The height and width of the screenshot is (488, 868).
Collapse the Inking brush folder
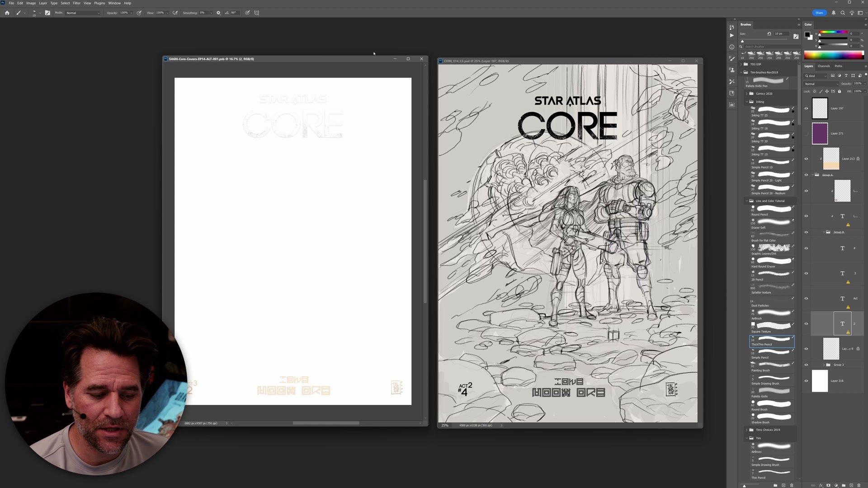[x=747, y=102]
